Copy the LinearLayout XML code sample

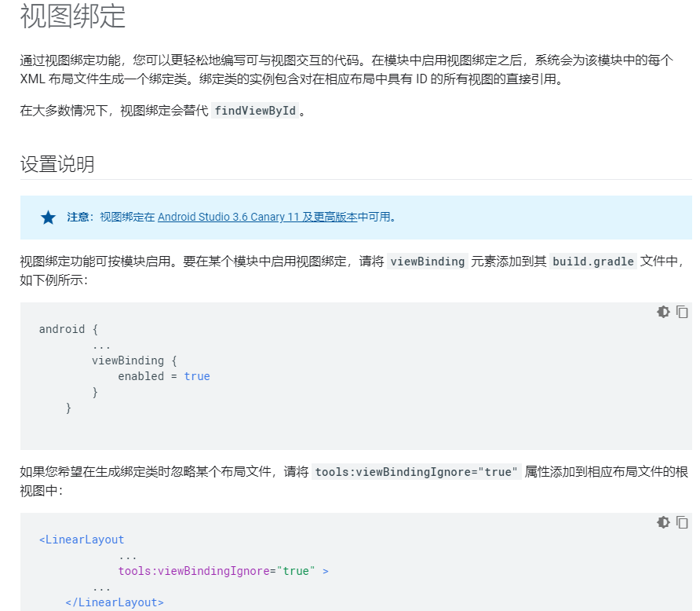pos(682,522)
